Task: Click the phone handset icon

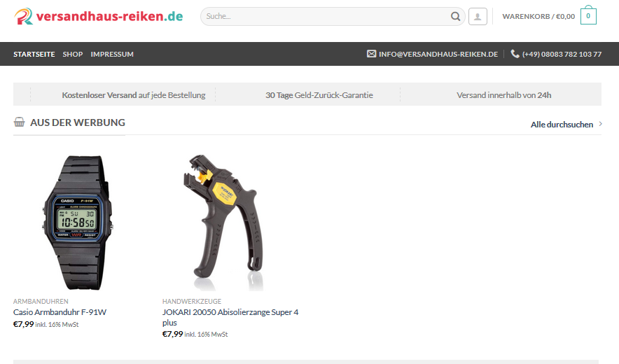Action: coord(515,54)
